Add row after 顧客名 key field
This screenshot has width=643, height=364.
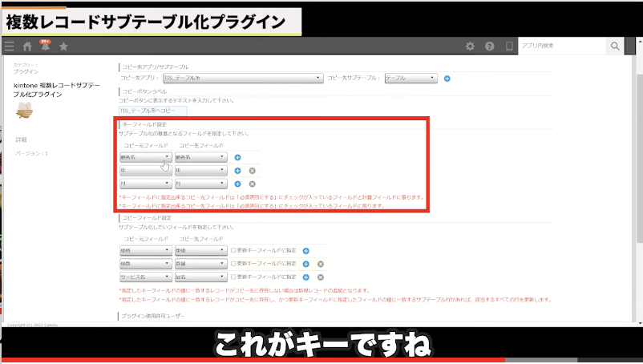point(238,158)
